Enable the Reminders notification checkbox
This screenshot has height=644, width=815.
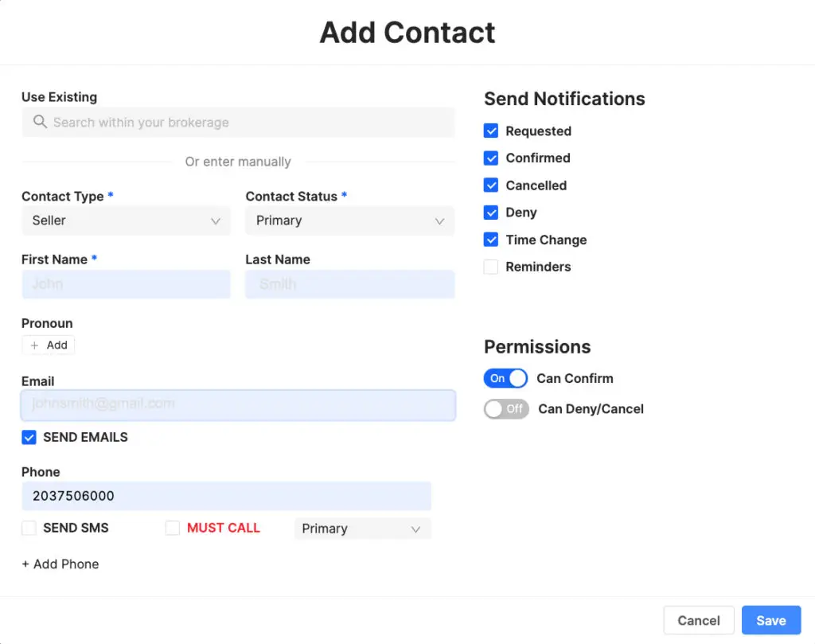[x=491, y=267]
